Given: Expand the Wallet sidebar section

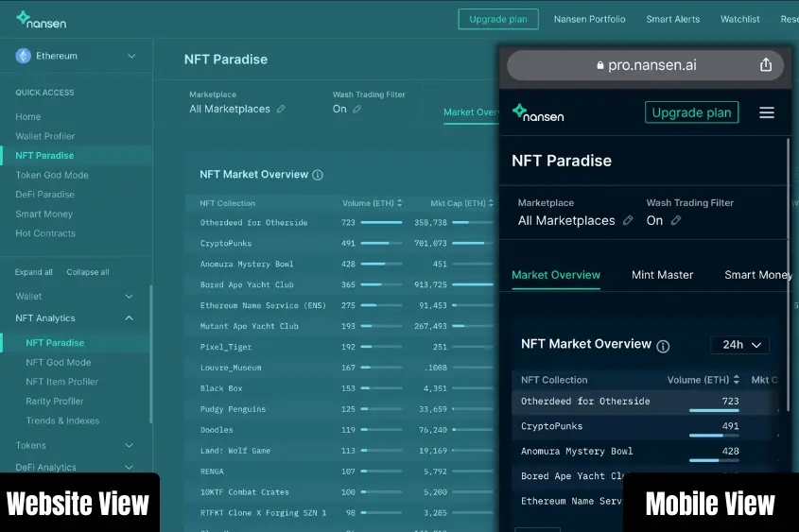Looking at the screenshot, I should 129,297.
